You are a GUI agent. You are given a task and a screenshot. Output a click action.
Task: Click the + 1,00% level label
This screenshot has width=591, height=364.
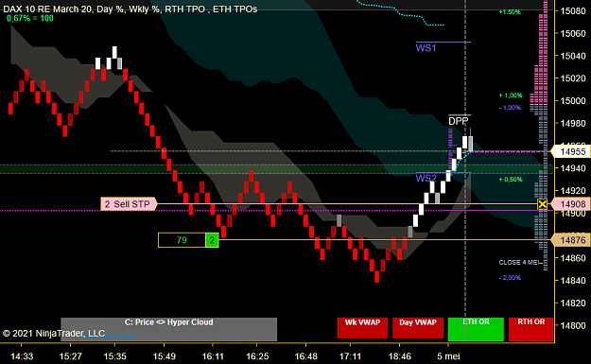[x=511, y=95]
